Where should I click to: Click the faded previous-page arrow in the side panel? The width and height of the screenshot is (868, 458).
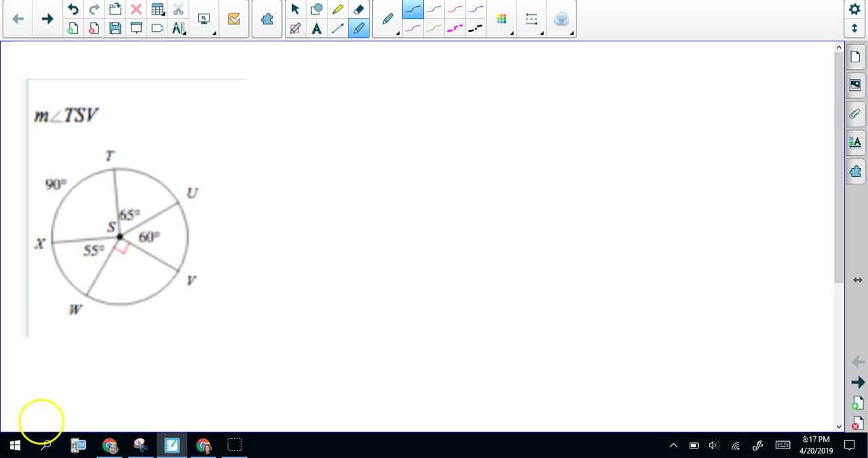pyautogui.click(x=857, y=362)
